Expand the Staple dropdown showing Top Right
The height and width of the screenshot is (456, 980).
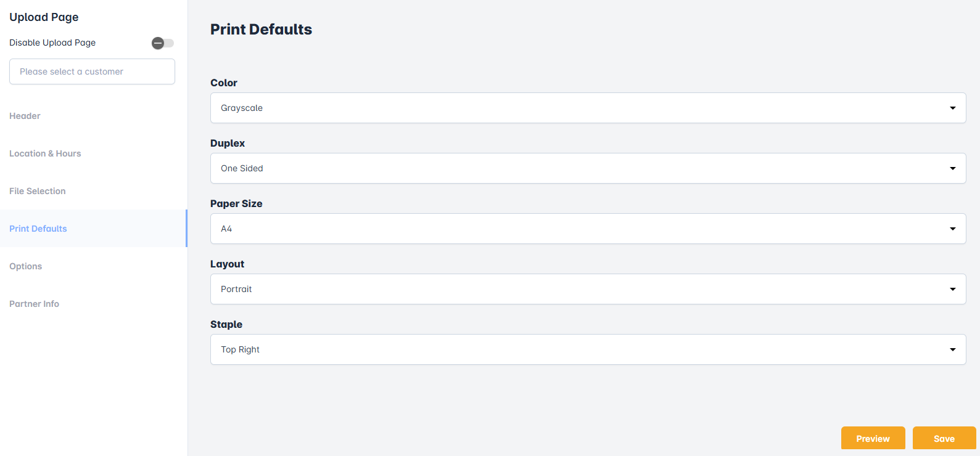pyautogui.click(x=580, y=349)
